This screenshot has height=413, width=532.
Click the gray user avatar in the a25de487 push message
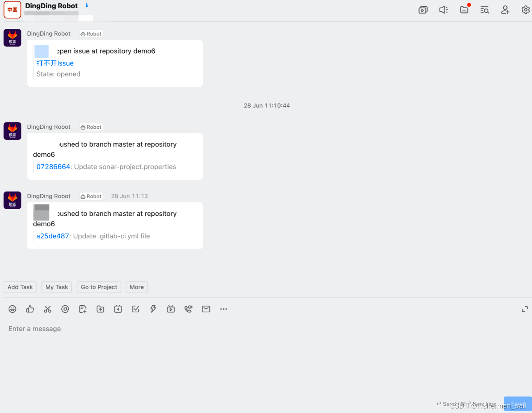point(41,213)
